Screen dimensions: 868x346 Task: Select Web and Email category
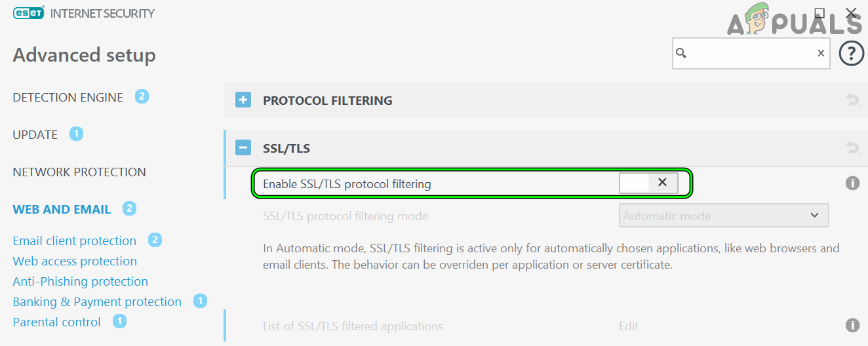[x=62, y=210]
